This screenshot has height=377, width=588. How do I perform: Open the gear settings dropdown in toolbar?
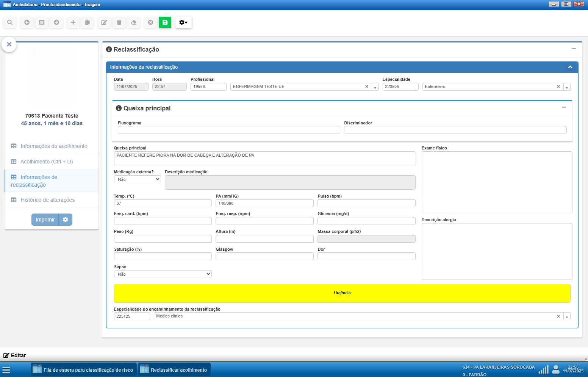click(x=183, y=22)
